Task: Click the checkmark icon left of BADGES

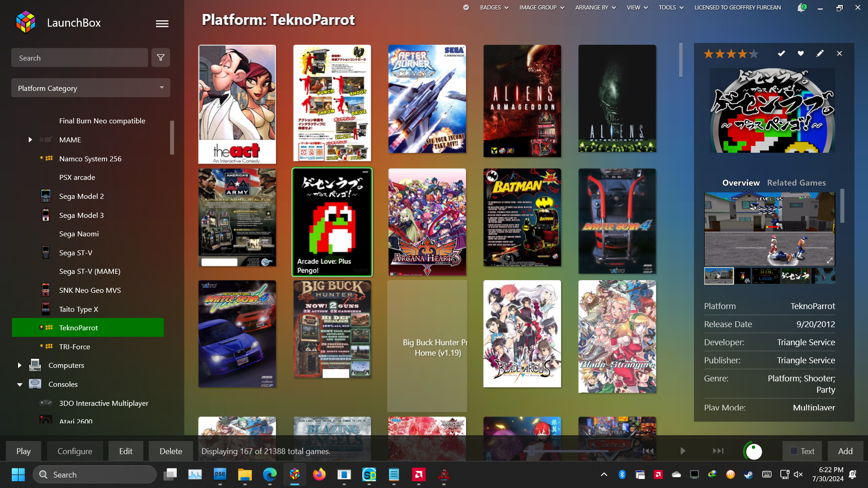Action: tap(466, 7)
